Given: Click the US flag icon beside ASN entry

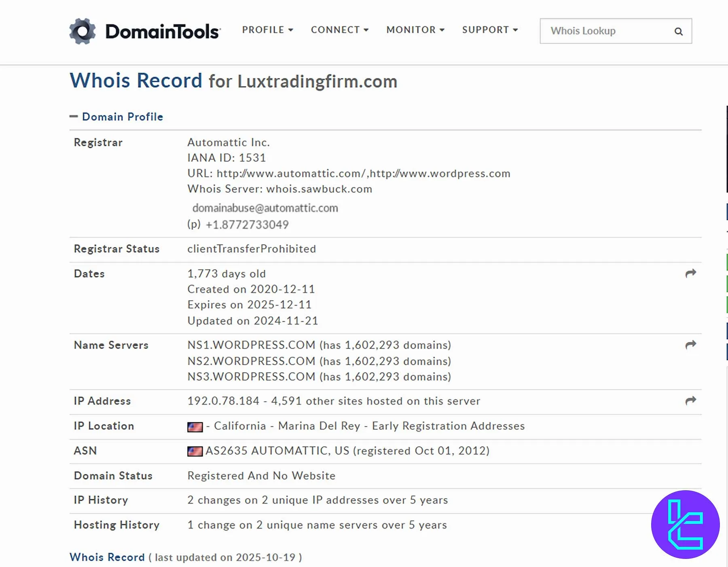Looking at the screenshot, I should point(195,451).
